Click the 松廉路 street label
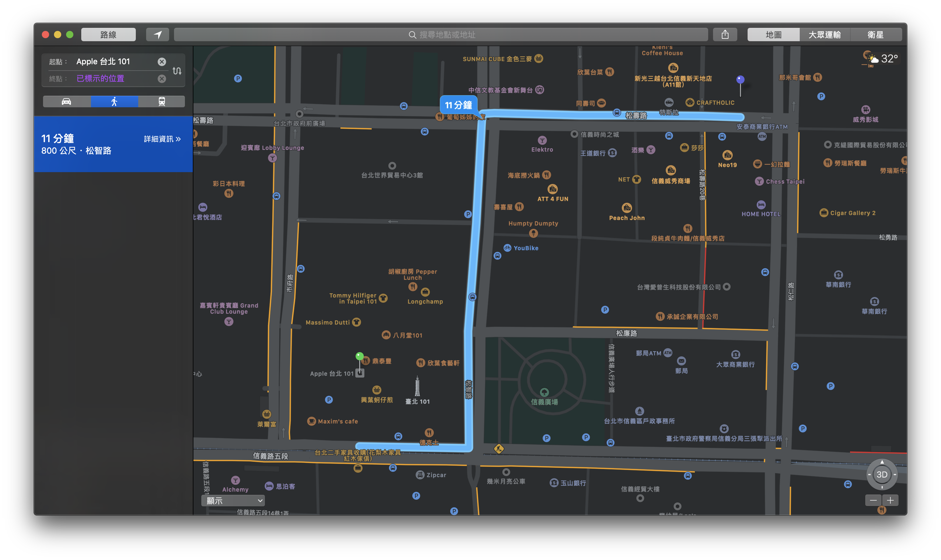Viewport: 941px width, 560px height. pyautogui.click(x=626, y=333)
